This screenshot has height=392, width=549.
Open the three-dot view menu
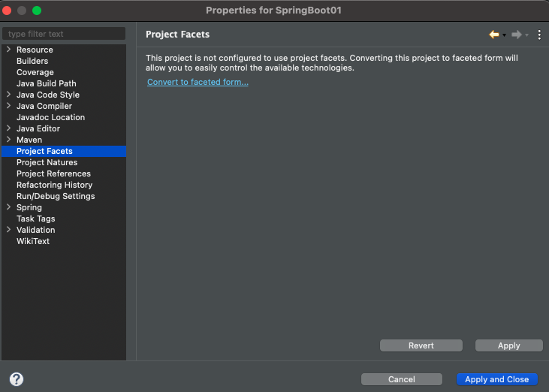539,35
